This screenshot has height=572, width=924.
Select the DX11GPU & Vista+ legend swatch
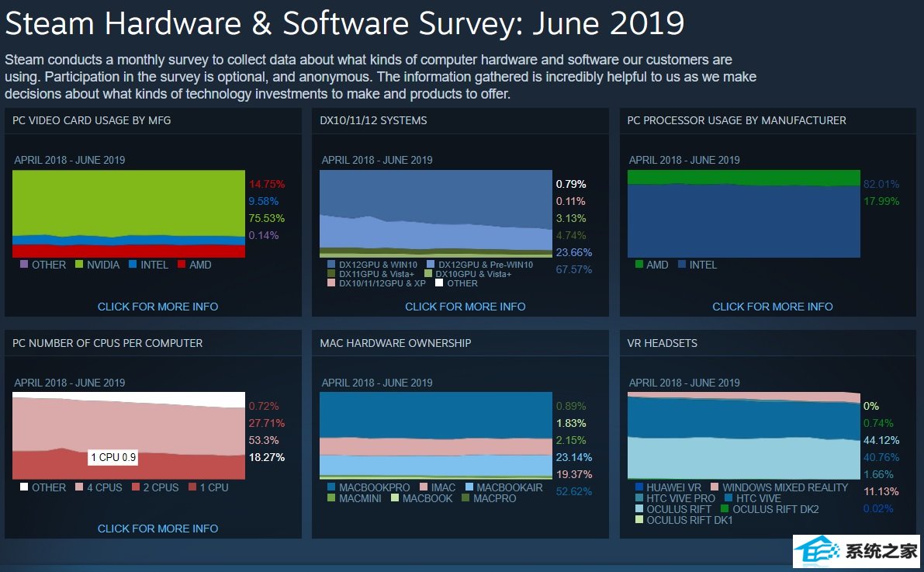tap(331, 274)
